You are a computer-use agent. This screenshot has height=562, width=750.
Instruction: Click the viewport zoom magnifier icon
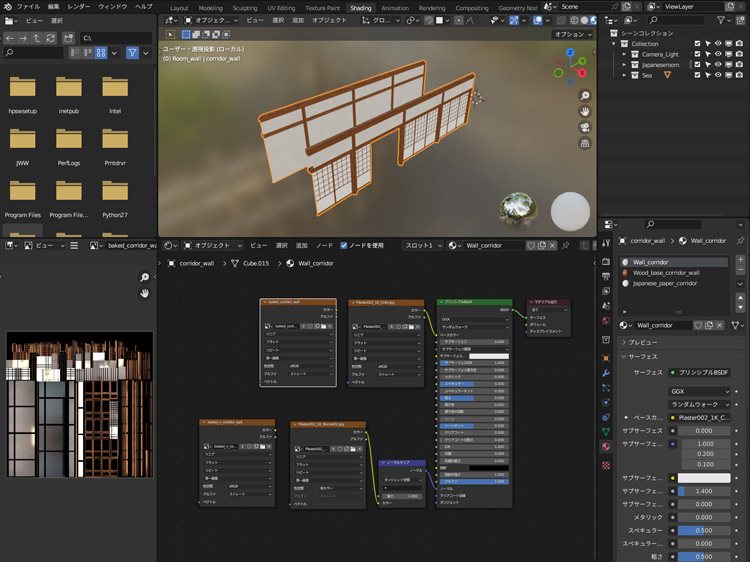point(585,96)
